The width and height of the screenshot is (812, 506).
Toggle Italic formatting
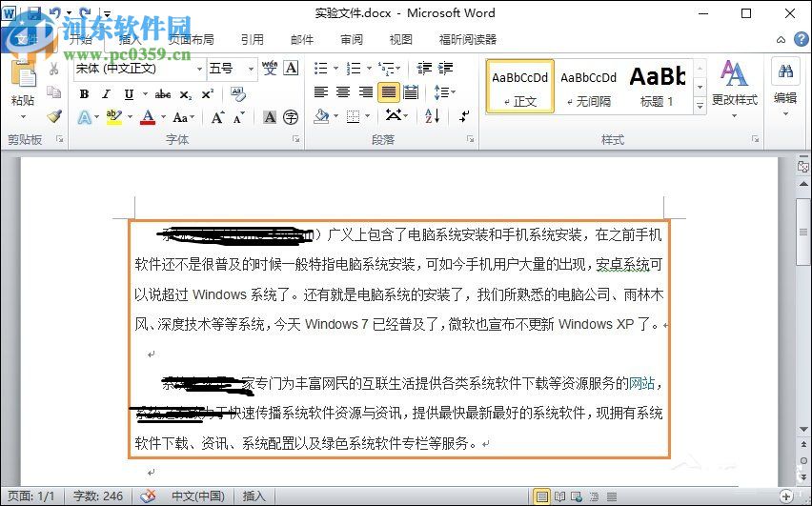click(x=106, y=94)
